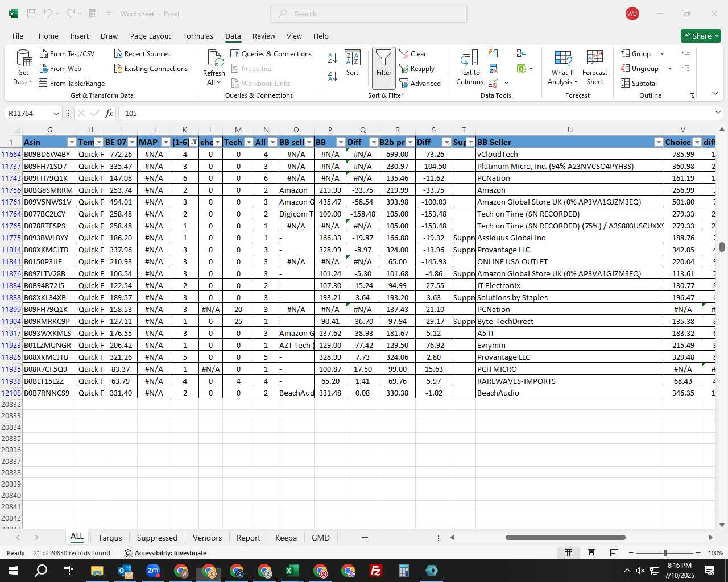Toggle the Filter button off

(x=384, y=68)
